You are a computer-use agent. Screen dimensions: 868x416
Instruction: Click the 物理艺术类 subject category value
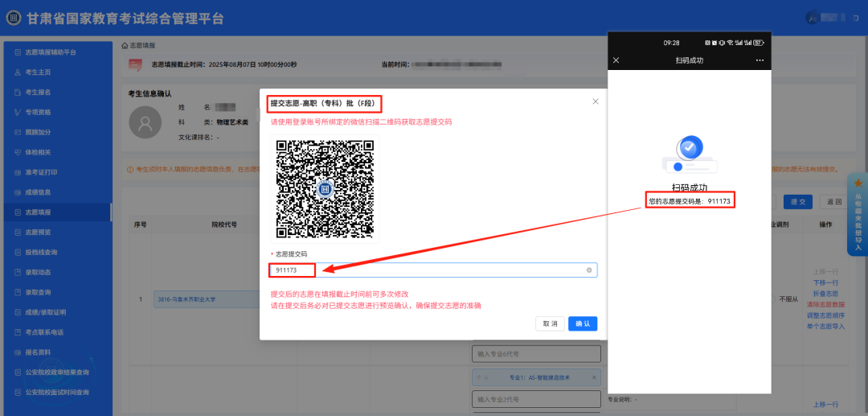click(232, 122)
